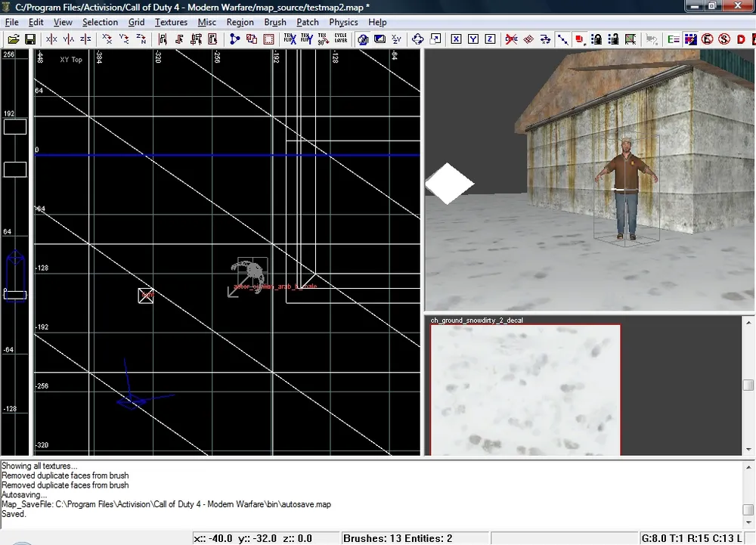Screen dimensions: 756x545
Task: Open the Selection menu
Action: (x=100, y=22)
